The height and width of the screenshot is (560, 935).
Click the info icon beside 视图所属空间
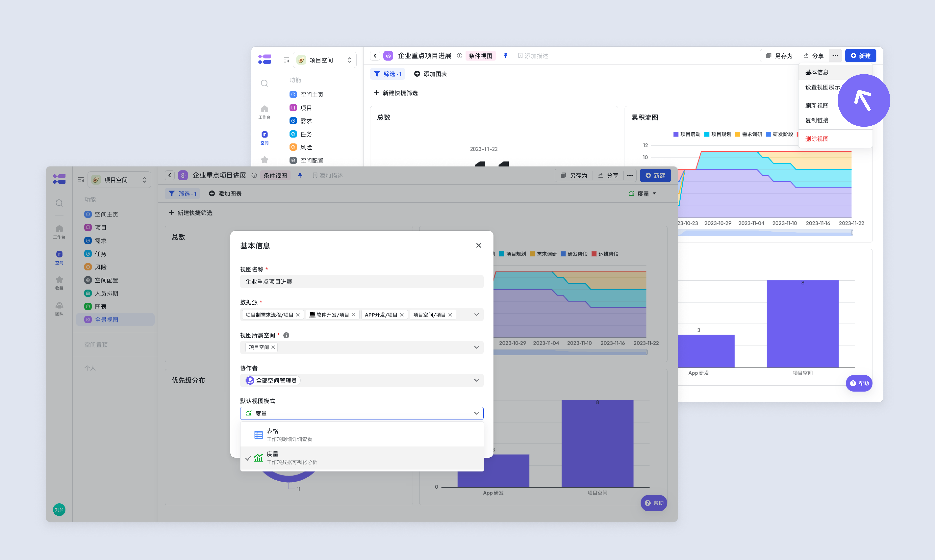pyautogui.click(x=286, y=335)
